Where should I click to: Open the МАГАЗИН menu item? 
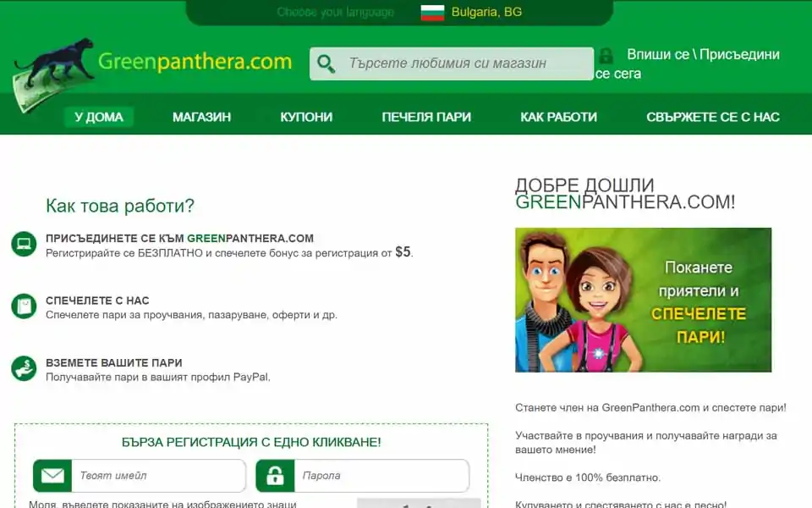click(x=201, y=117)
